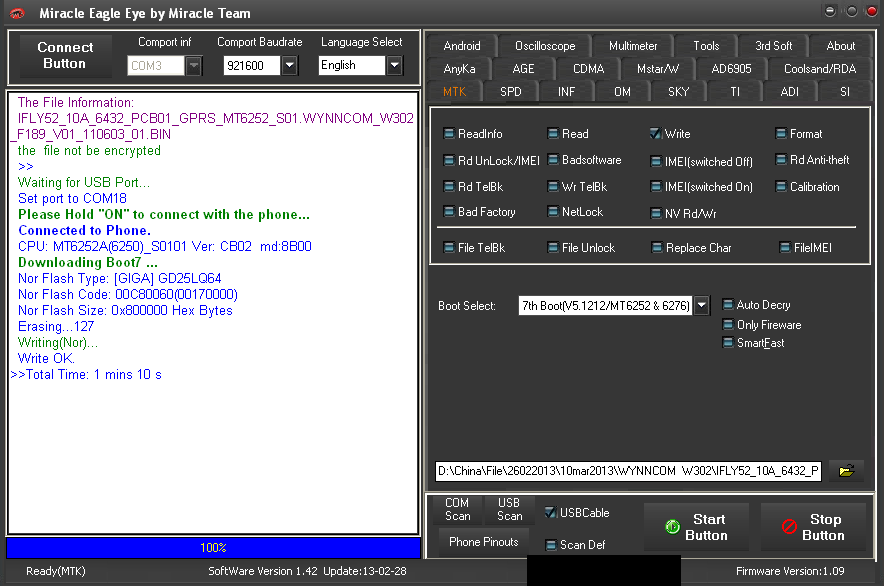Select the Format checkbox
The height and width of the screenshot is (586, 884).
point(781,134)
